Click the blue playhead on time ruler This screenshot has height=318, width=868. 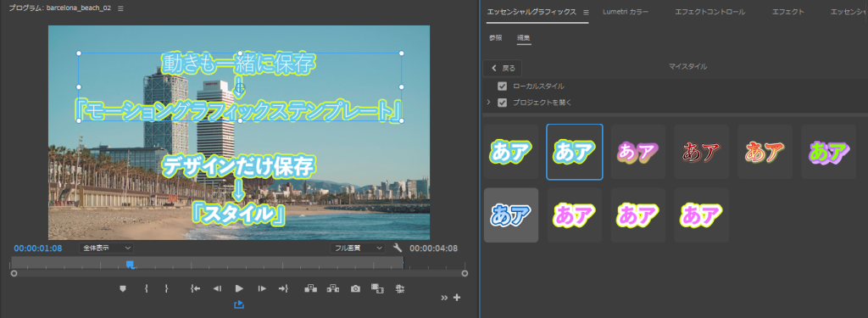click(x=131, y=265)
